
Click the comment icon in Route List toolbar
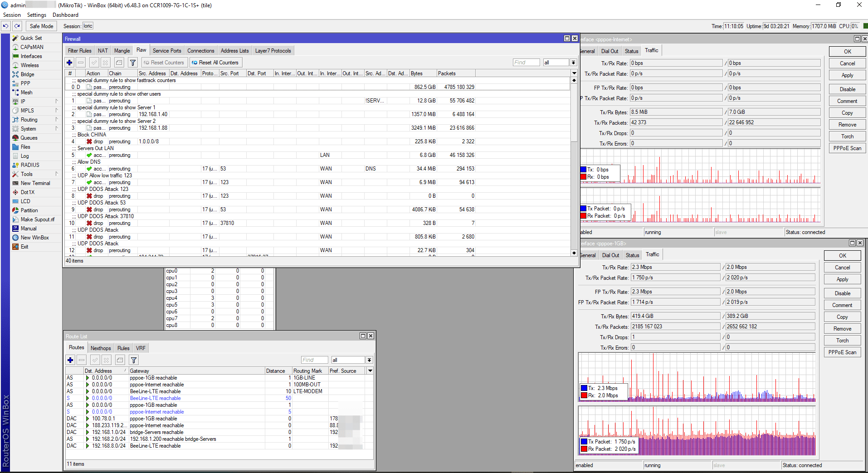pyautogui.click(x=120, y=360)
